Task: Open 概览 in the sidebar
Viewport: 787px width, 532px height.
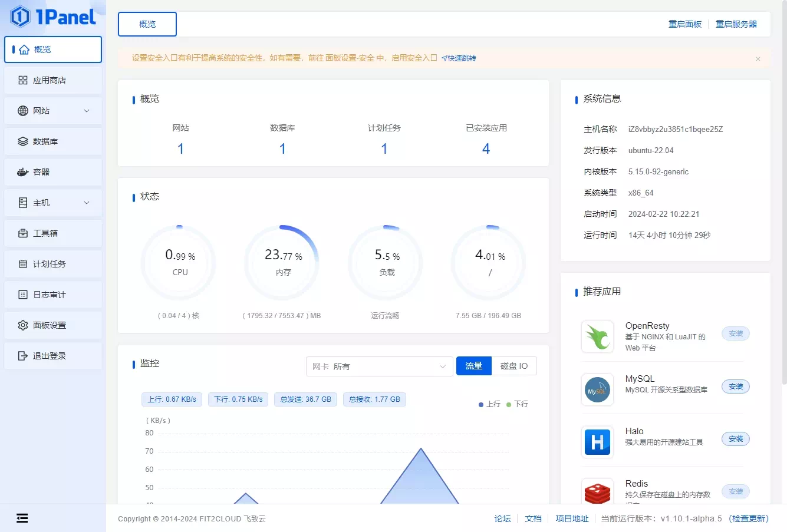Action: 53,49
